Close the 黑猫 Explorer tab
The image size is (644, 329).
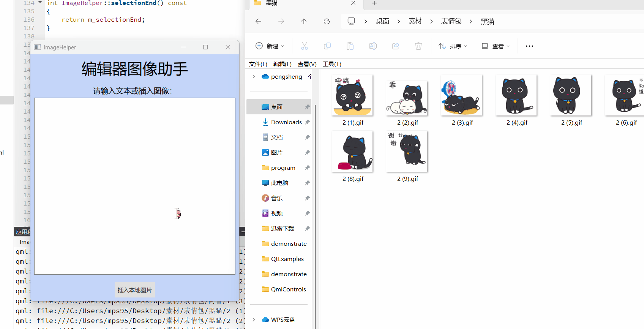coord(353,3)
